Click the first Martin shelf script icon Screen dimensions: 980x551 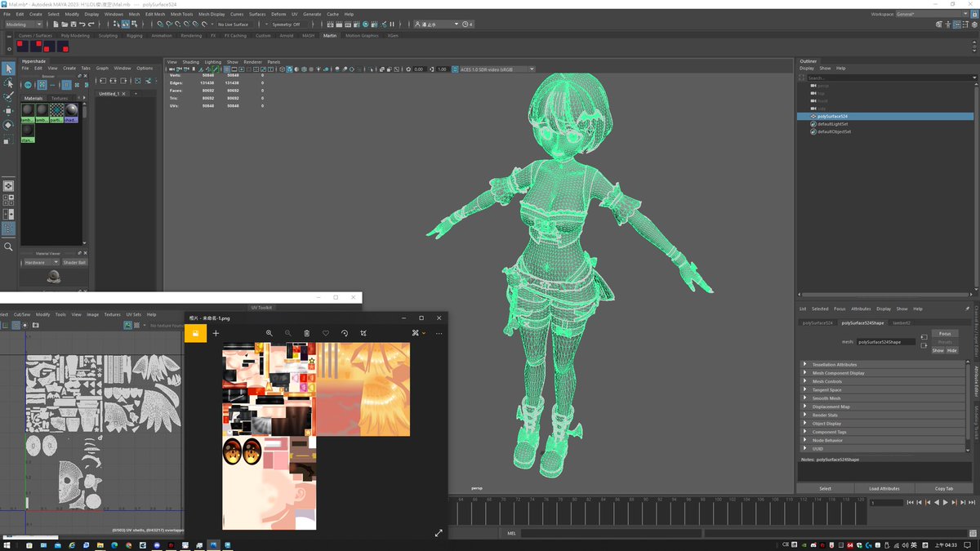tap(23, 47)
